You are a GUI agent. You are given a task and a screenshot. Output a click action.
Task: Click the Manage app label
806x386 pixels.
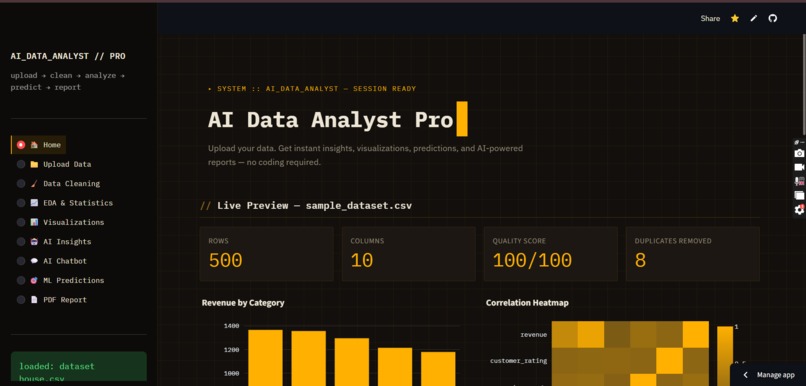coord(776,375)
